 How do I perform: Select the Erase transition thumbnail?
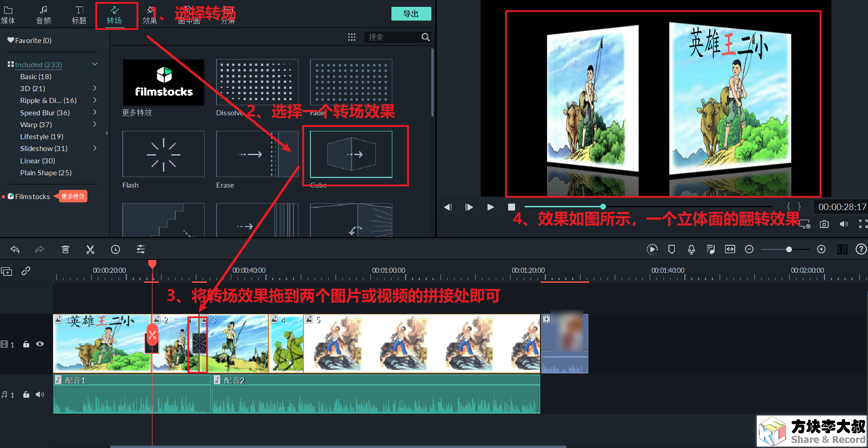257,154
